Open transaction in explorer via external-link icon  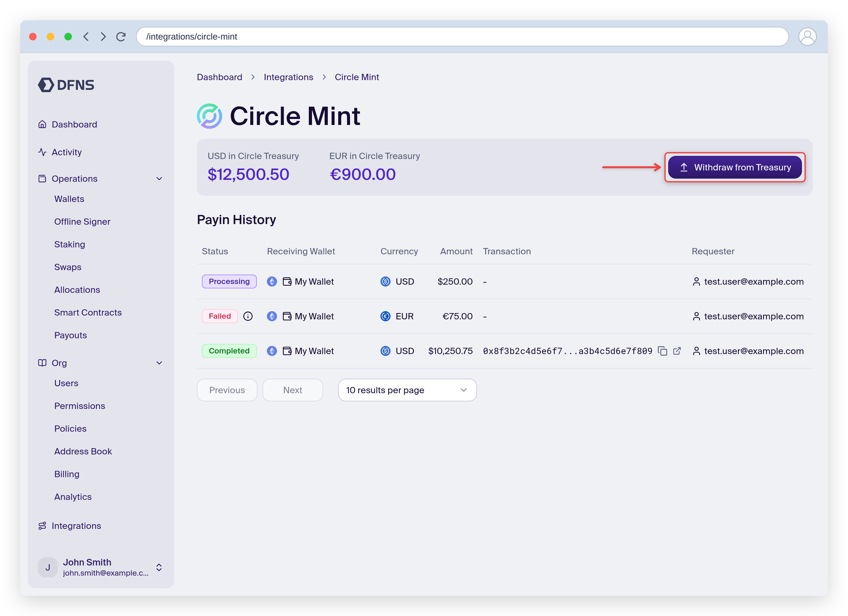click(x=677, y=351)
